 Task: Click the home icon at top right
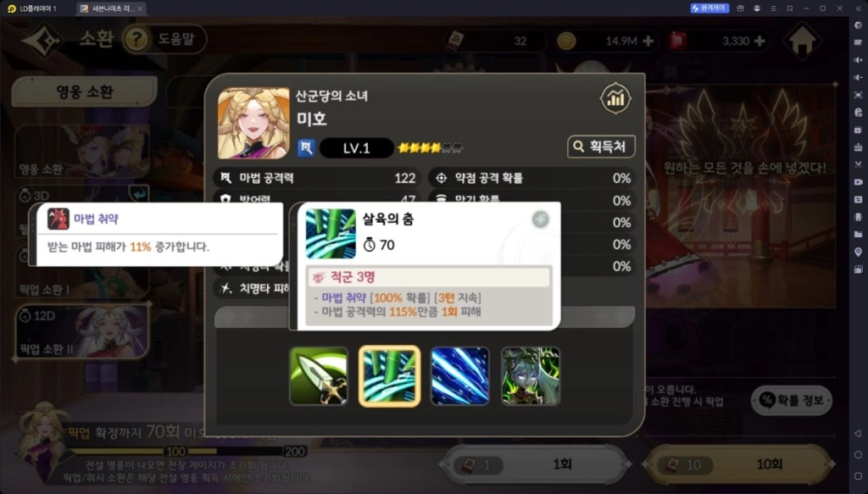[x=802, y=41]
